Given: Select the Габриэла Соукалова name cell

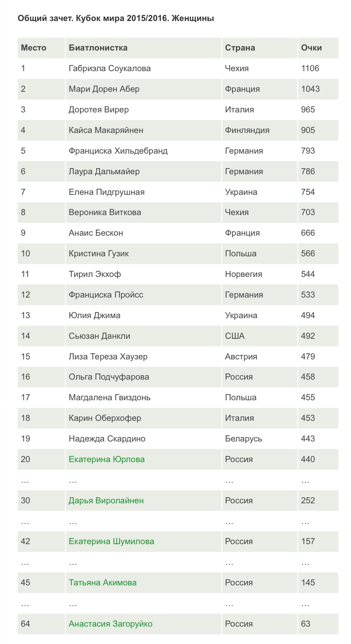Looking at the screenshot, I should 144,68.
